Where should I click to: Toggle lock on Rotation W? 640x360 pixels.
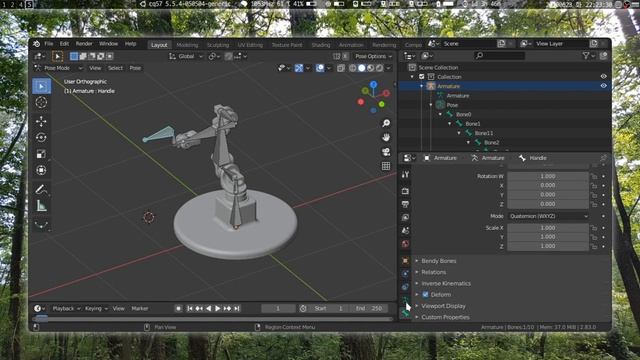pos(594,176)
